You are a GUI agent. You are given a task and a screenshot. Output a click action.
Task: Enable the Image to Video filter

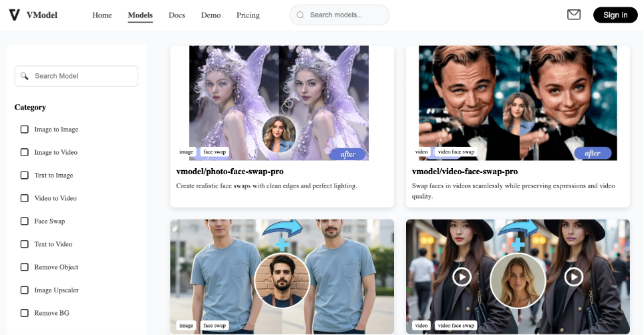click(25, 153)
